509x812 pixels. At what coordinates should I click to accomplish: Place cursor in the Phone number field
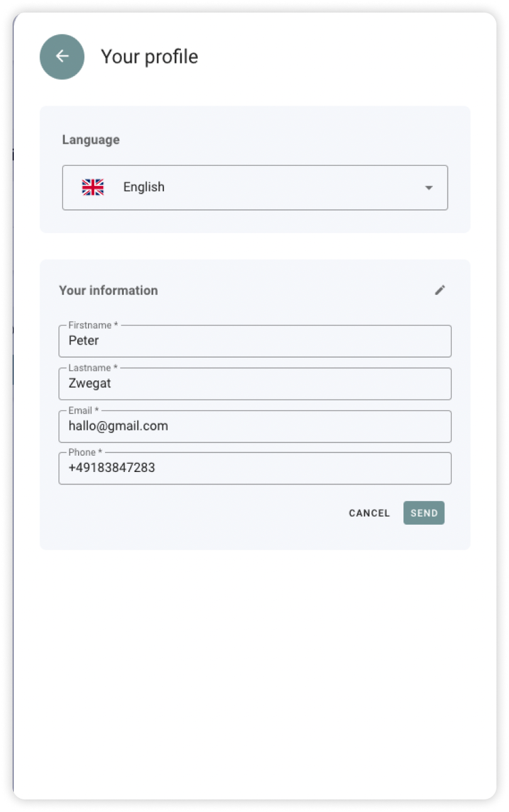255,468
